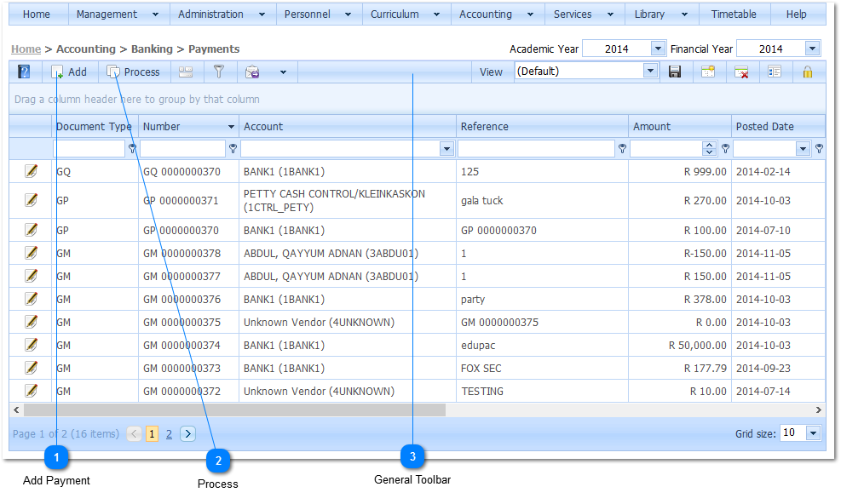Click the new view icon with star
841x504 pixels.
coord(708,72)
